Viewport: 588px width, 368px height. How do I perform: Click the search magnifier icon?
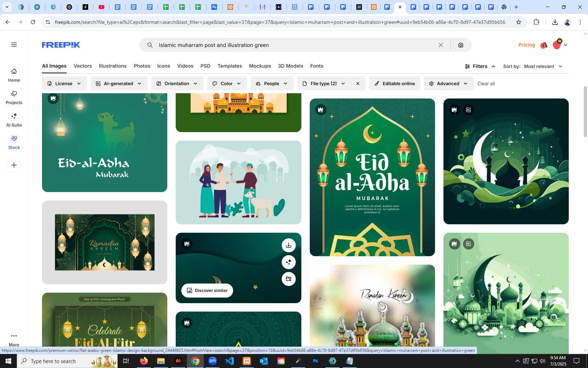pyautogui.click(x=150, y=45)
